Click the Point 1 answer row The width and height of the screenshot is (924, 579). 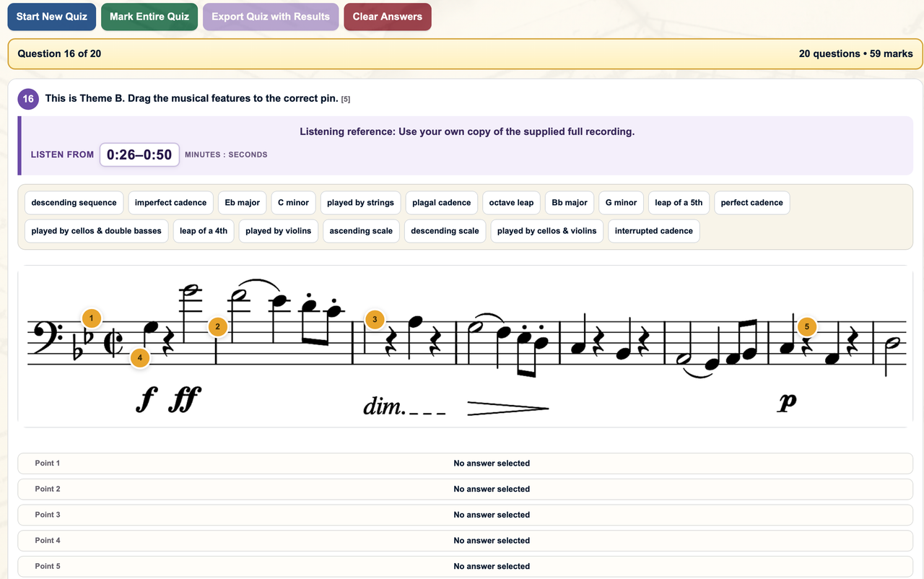pos(465,463)
